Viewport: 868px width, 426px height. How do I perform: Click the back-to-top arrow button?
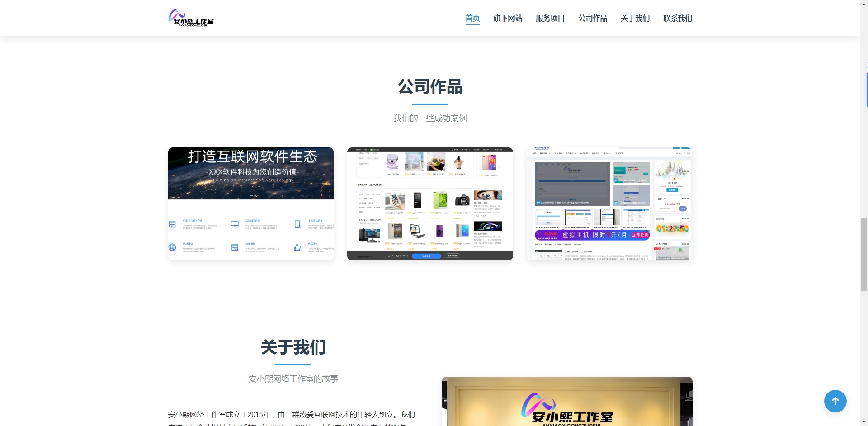835,401
